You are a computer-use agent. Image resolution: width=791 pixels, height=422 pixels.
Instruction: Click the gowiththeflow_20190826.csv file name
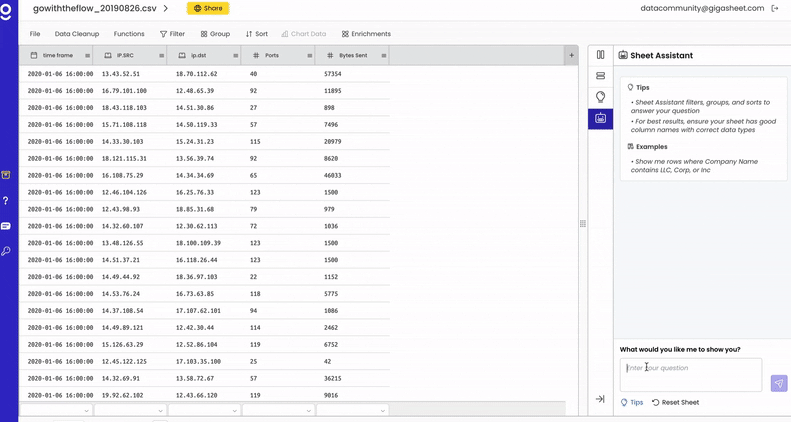click(95, 9)
